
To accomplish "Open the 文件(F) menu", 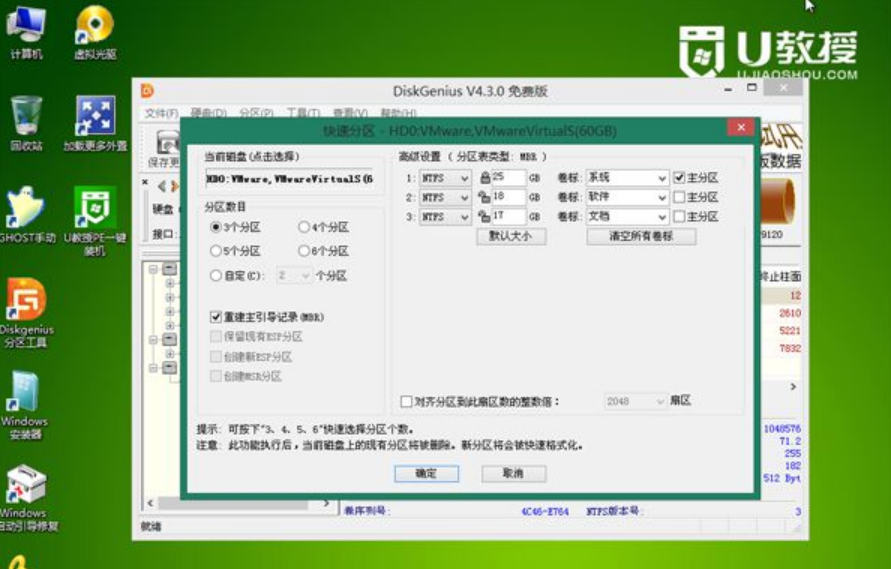I will coord(161,113).
